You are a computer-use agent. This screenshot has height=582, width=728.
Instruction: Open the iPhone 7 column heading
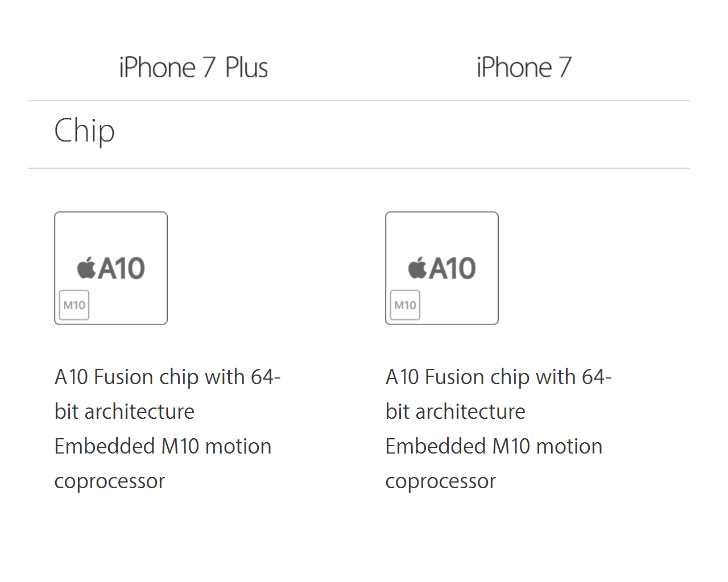524,68
